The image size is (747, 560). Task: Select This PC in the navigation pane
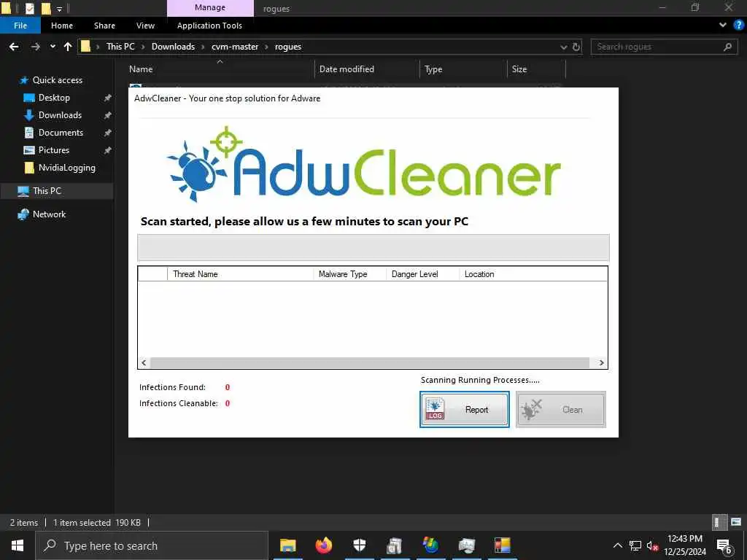pos(47,191)
